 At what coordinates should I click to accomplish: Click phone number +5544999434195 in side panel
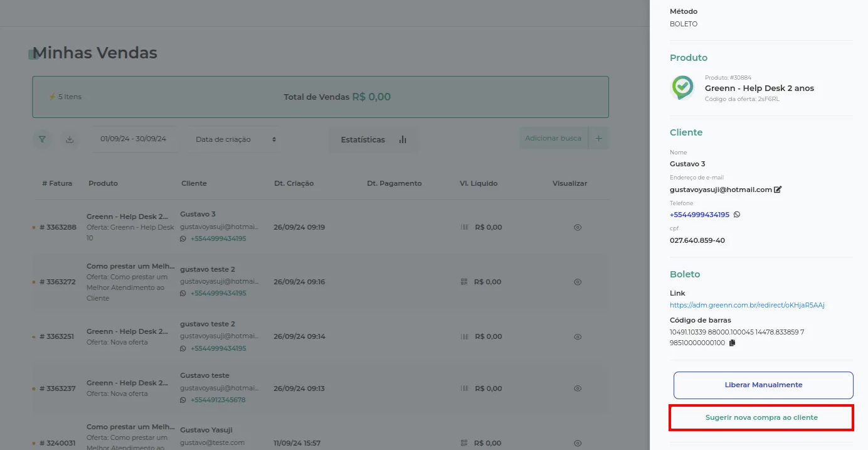pos(699,215)
